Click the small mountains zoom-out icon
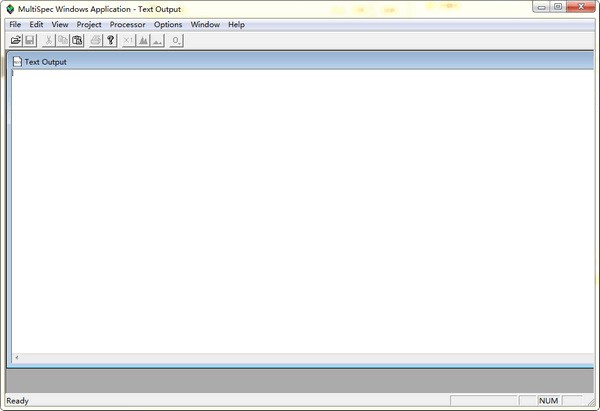600x411 pixels. click(158, 41)
